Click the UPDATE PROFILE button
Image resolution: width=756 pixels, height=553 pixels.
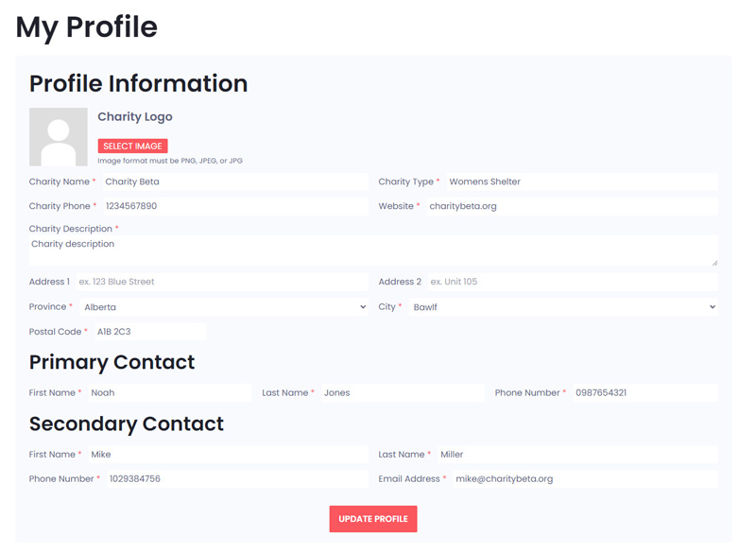click(373, 519)
